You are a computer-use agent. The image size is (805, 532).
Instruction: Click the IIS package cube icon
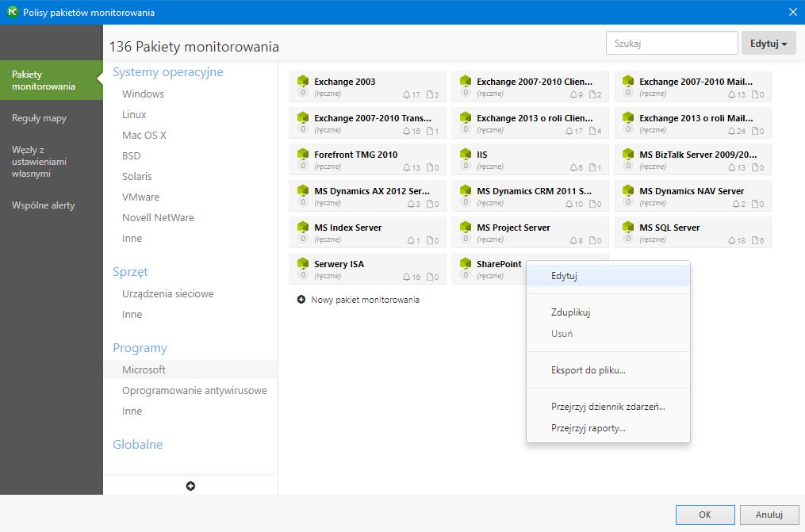(465, 154)
